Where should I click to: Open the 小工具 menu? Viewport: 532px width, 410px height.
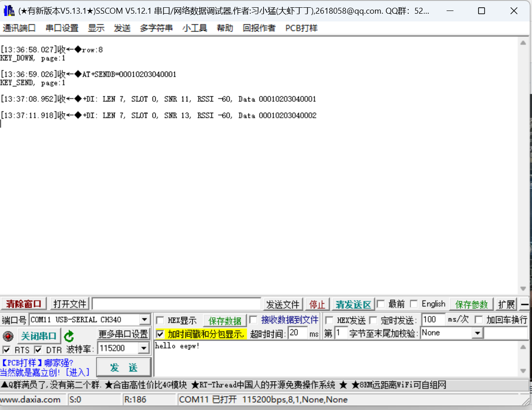pos(195,28)
